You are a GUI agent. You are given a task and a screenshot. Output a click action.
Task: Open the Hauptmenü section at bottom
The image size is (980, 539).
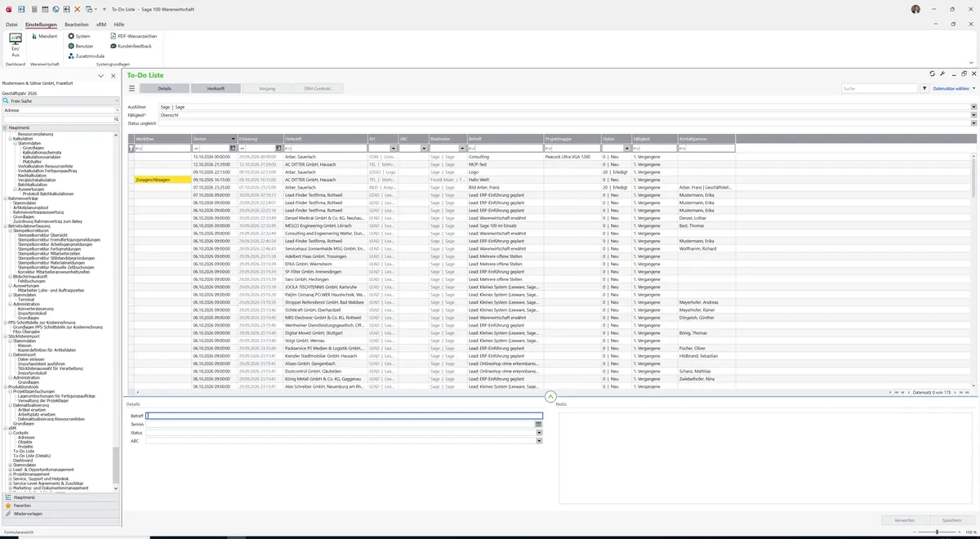pos(59,497)
